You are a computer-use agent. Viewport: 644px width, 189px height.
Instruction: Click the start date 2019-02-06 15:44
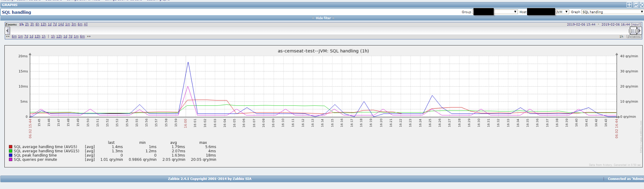point(581,24)
